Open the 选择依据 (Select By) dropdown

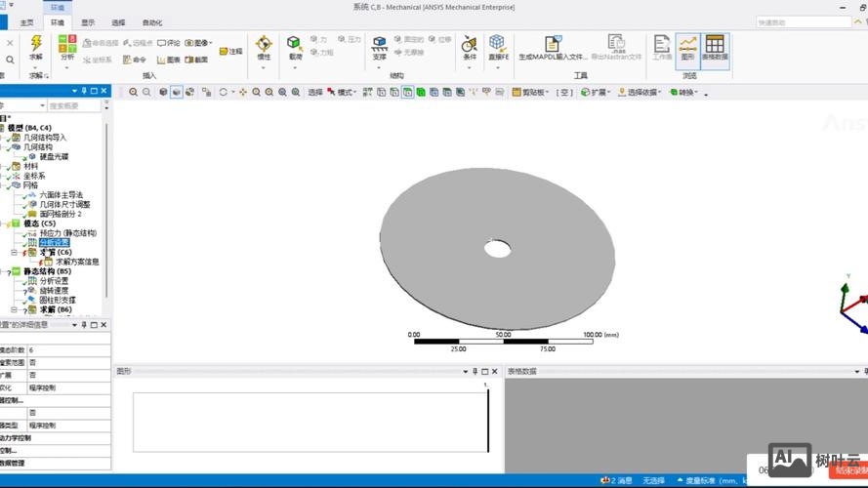pos(642,93)
